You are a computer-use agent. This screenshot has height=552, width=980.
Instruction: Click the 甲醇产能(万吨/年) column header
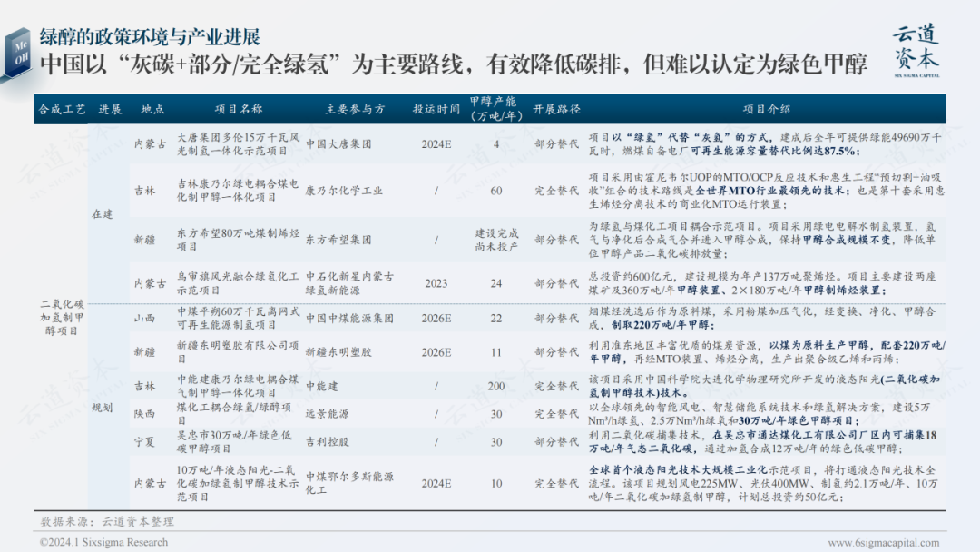(495, 109)
